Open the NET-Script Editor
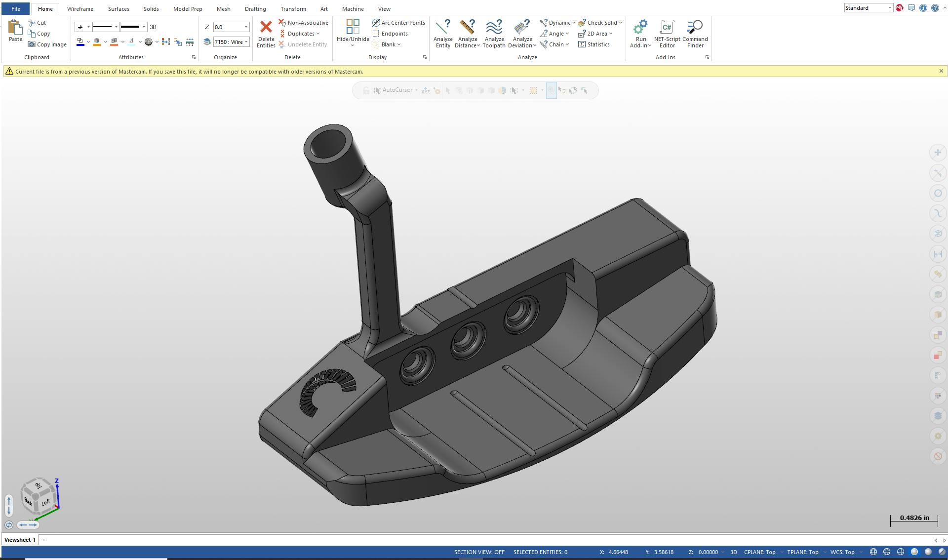 (x=667, y=34)
